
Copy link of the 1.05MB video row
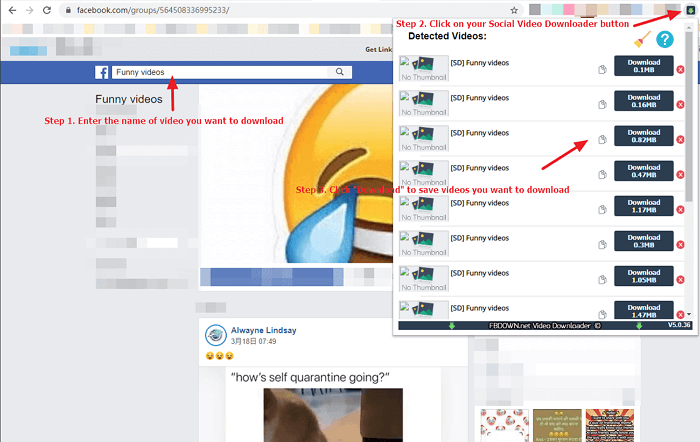(602, 280)
